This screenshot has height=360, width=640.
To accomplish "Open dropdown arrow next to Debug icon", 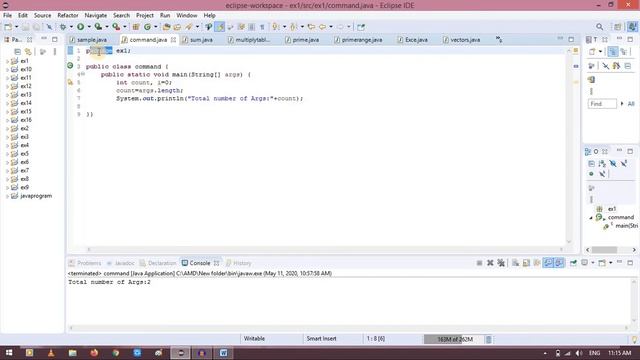I will [x=71, y=27].
